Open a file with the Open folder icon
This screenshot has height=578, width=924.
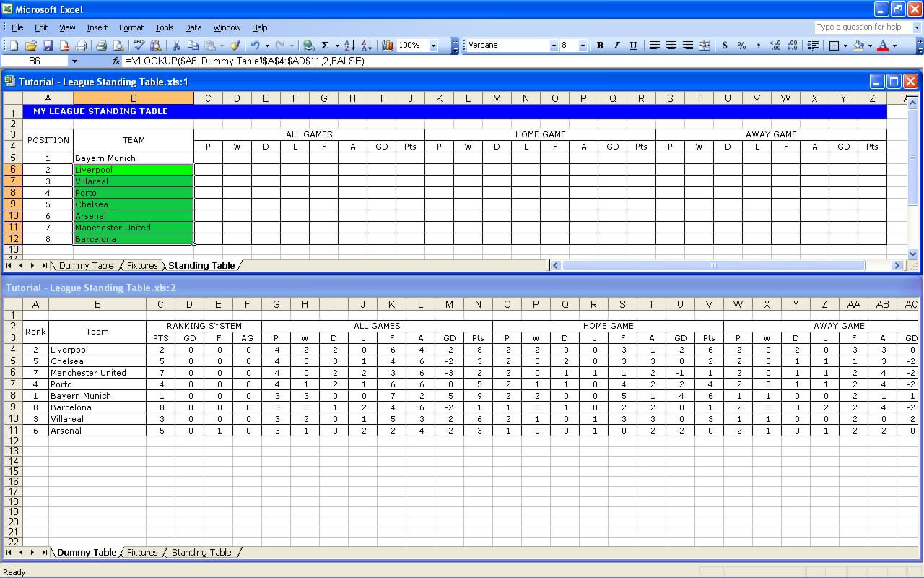click(31, 46)
